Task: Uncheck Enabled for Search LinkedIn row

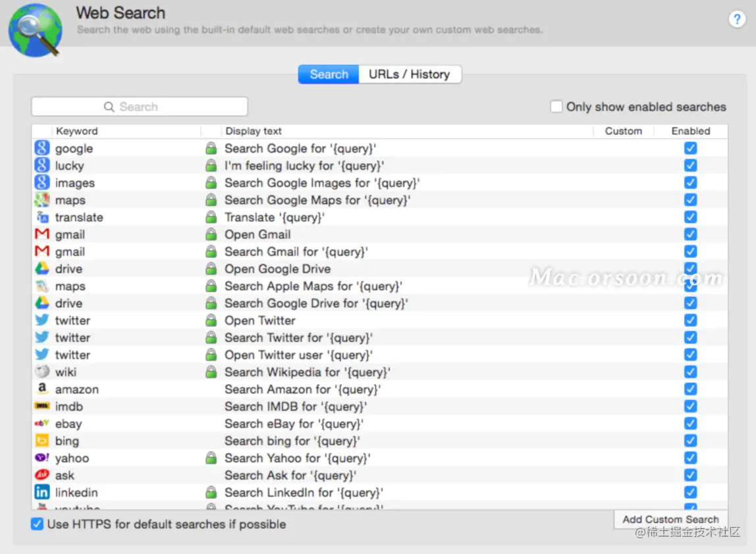Action: (x=690, y=492)
